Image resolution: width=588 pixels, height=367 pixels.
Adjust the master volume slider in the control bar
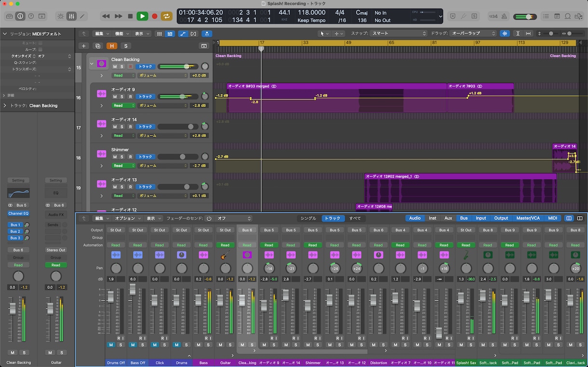(525, 16)
